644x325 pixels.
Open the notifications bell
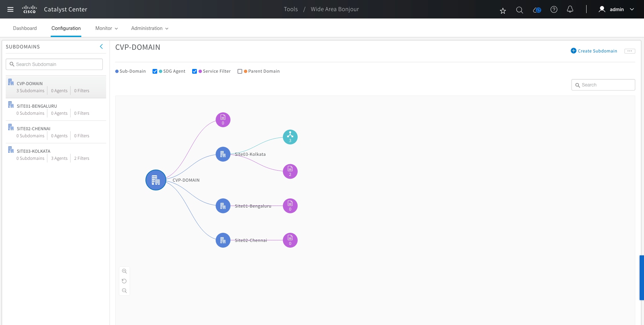point(570,9)
